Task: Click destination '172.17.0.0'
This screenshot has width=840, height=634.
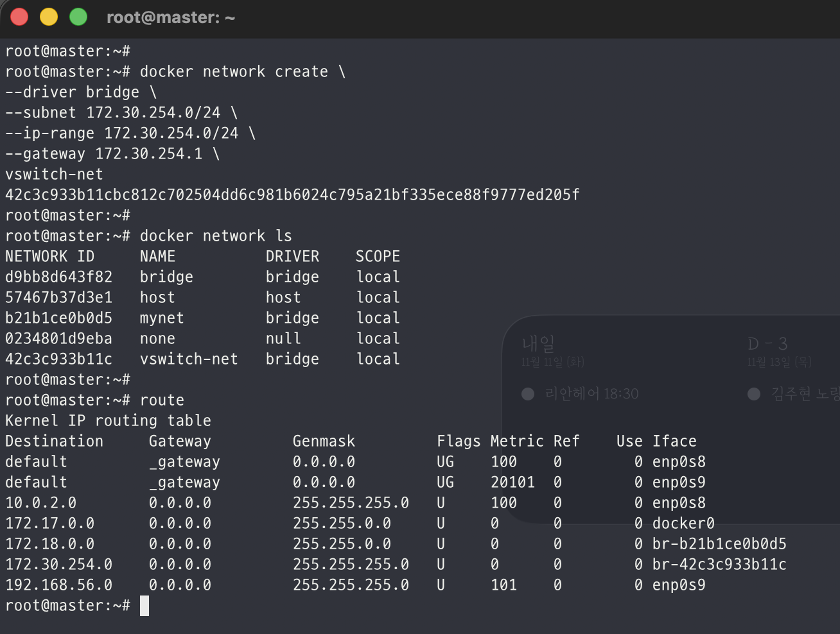Action: coord(49,524)
